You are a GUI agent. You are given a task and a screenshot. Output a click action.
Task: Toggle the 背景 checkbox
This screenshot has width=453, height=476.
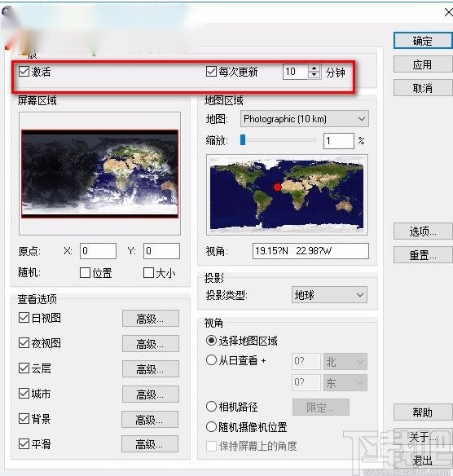[x=24, y=419]
